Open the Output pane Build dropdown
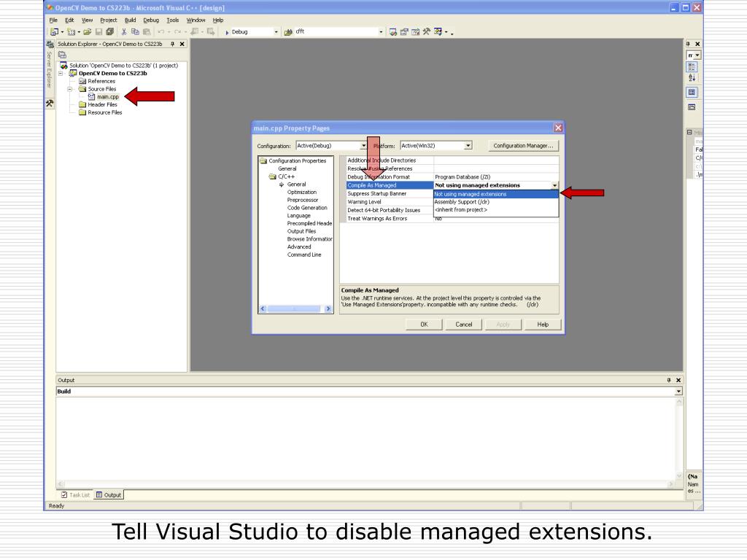 [x=678, y=392]
